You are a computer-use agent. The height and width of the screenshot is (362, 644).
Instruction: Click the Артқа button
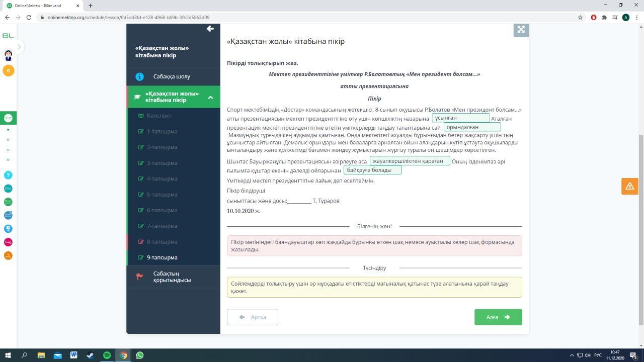point(253,317)
